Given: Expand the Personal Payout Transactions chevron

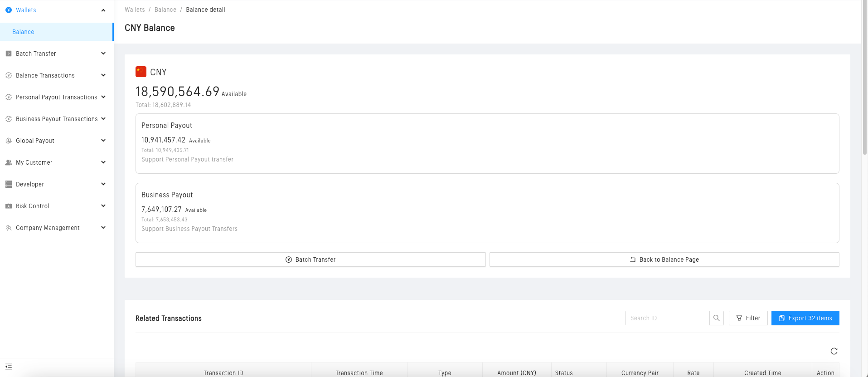Looking at the screenshot, I should [103, 97].
